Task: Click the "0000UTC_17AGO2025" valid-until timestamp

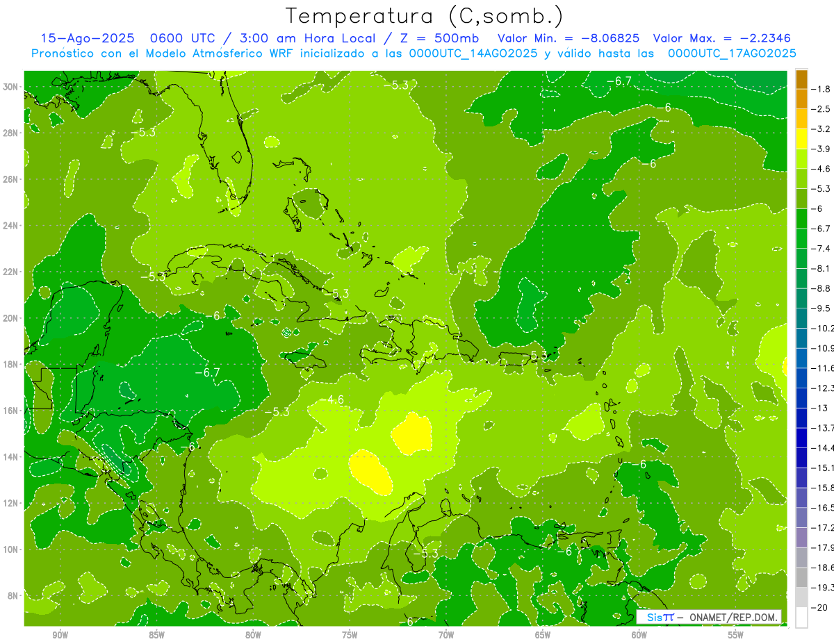Action: coord(732,53)
